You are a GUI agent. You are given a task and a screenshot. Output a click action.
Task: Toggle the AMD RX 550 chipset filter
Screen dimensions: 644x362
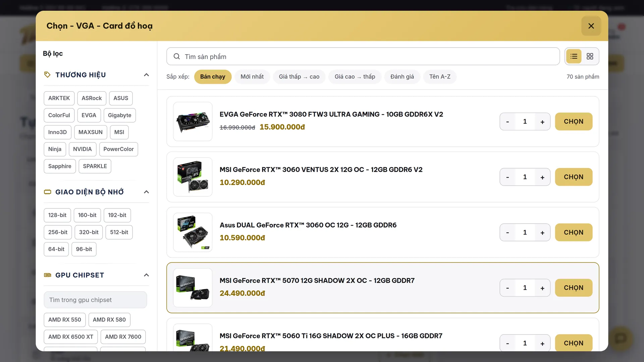pos(65,320)
